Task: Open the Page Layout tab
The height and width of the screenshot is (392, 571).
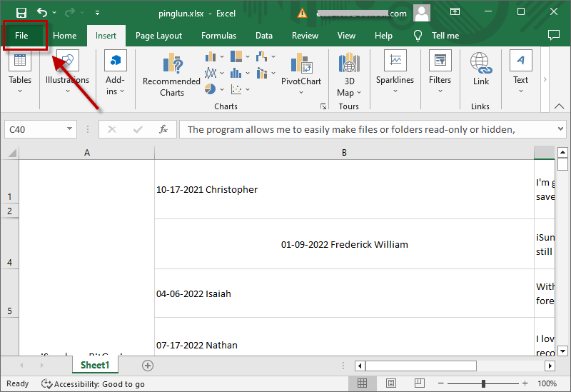Action: tap(158, 35)
